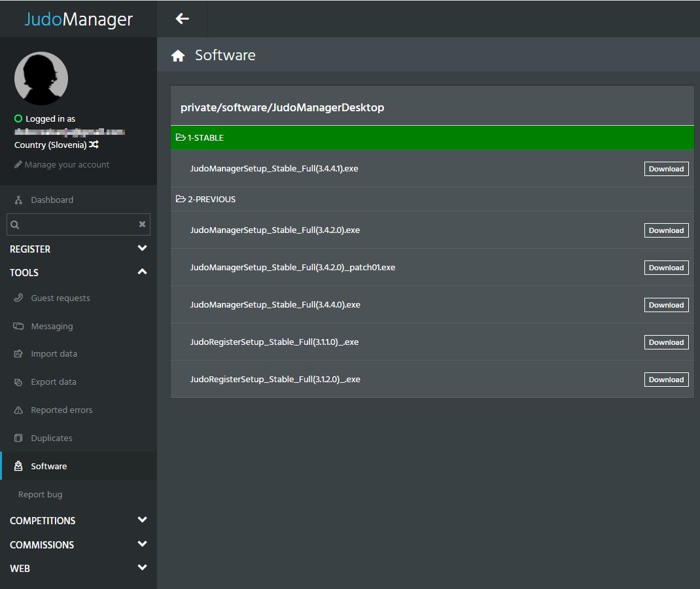Click the user avatar picture
The width and height of the screenshot is (700, 589).
(41, 79)
